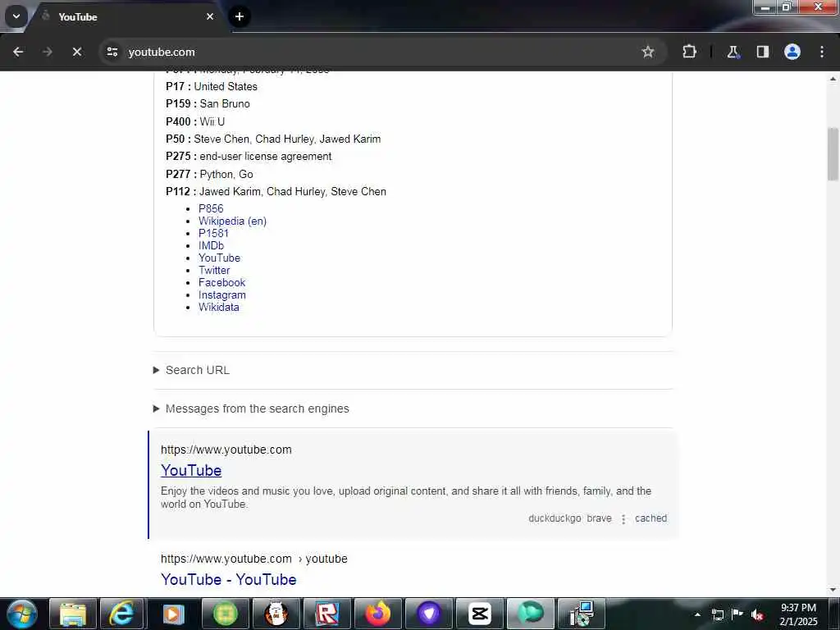
Task: Open the Twitter link
Action: point(214,270)
